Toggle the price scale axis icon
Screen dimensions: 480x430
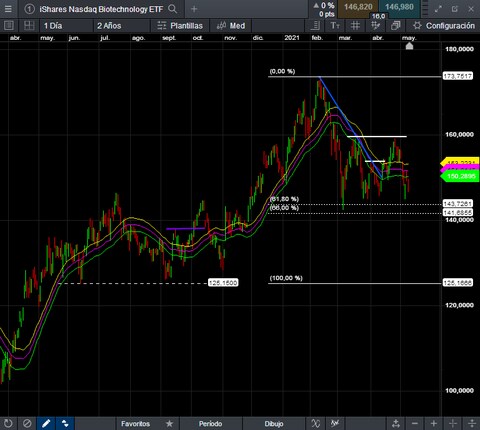[315, 26]
